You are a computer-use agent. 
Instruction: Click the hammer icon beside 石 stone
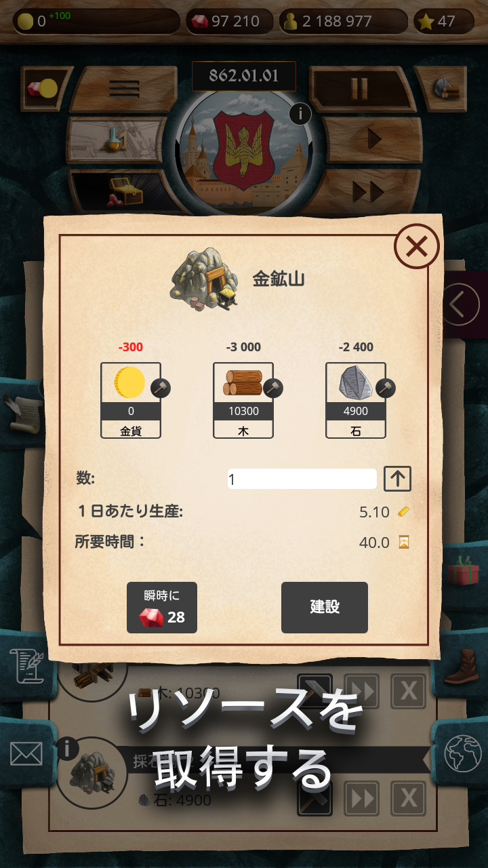[386, 388]
